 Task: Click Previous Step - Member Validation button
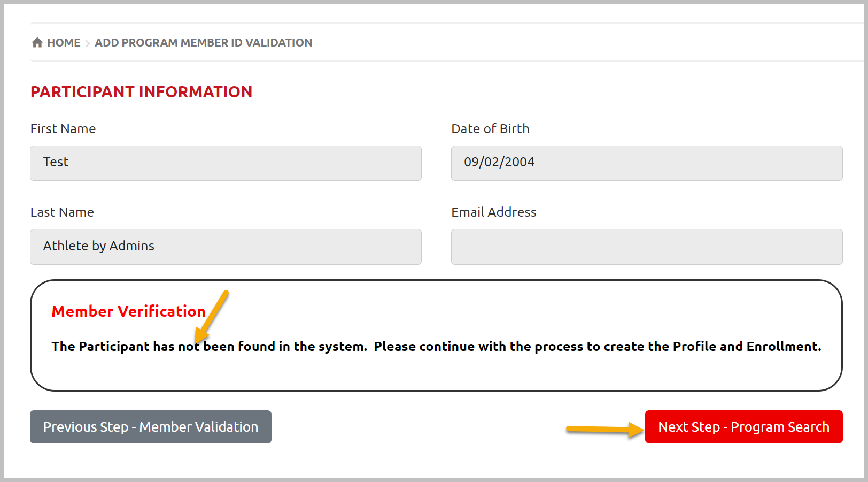tap(151, 427)
